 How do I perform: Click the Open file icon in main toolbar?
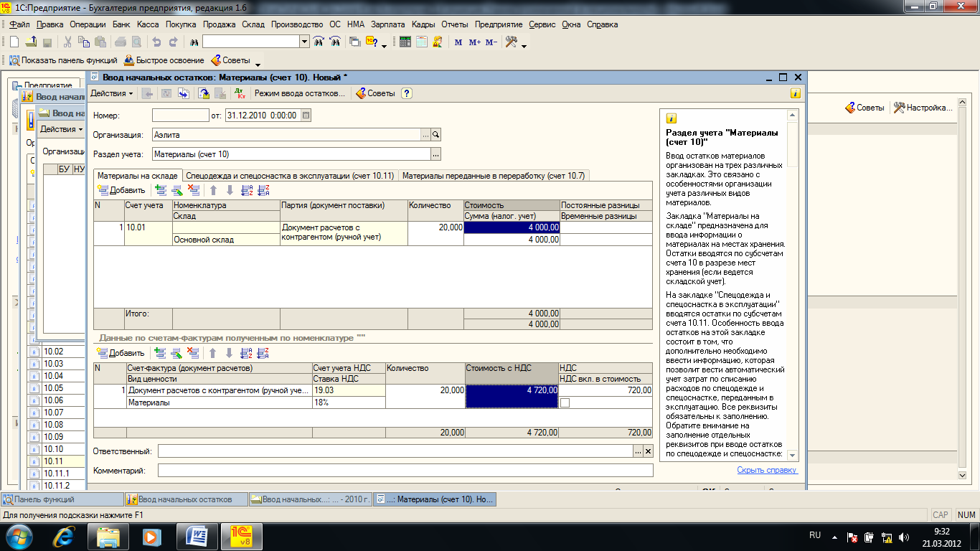[x=31, y=42]
